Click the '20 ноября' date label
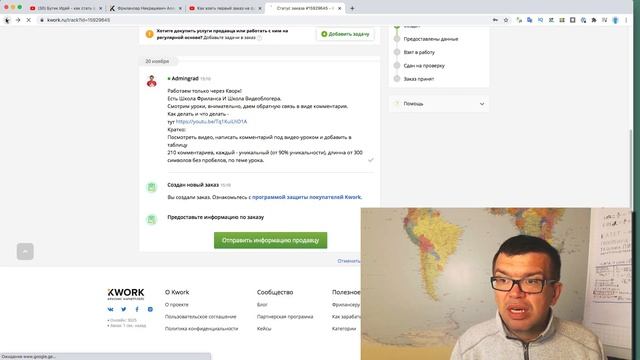Viewport: 640px width, 360px height. (157, 61)
